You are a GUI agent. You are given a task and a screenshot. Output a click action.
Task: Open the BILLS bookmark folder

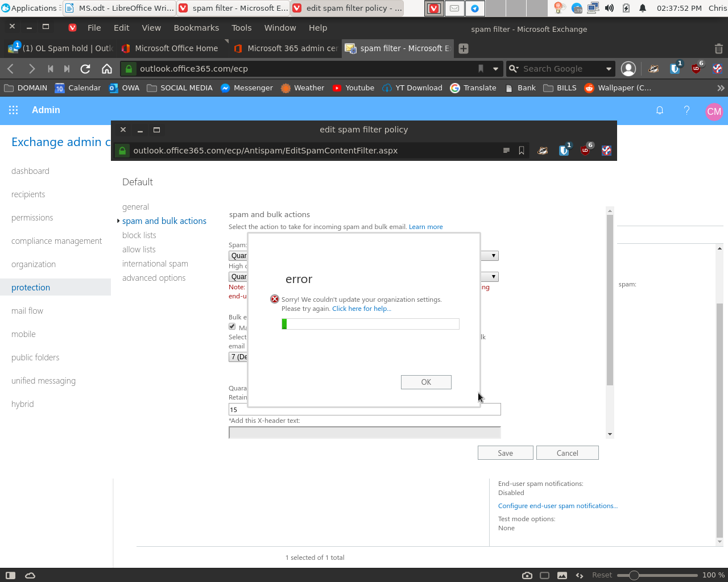coord(560,88)
